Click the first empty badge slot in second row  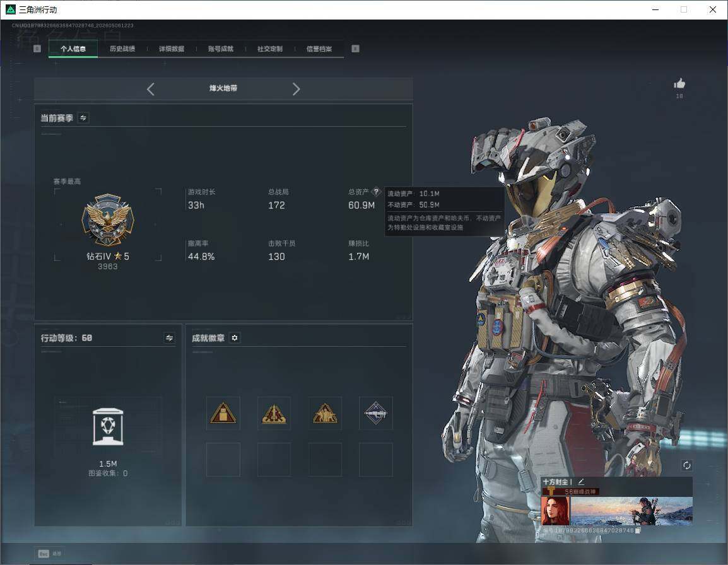(223, 460)
